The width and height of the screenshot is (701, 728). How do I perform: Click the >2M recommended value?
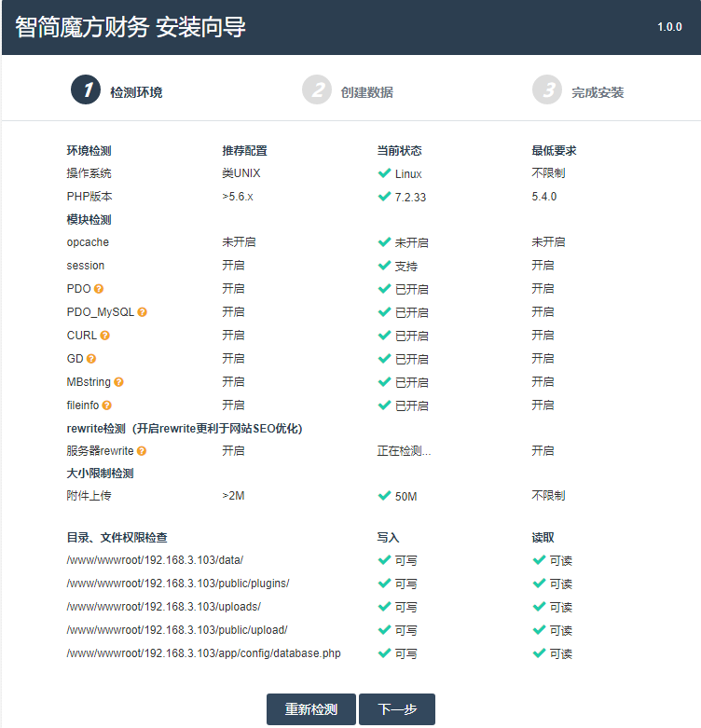pyautogui.click(x=234, y=496)
